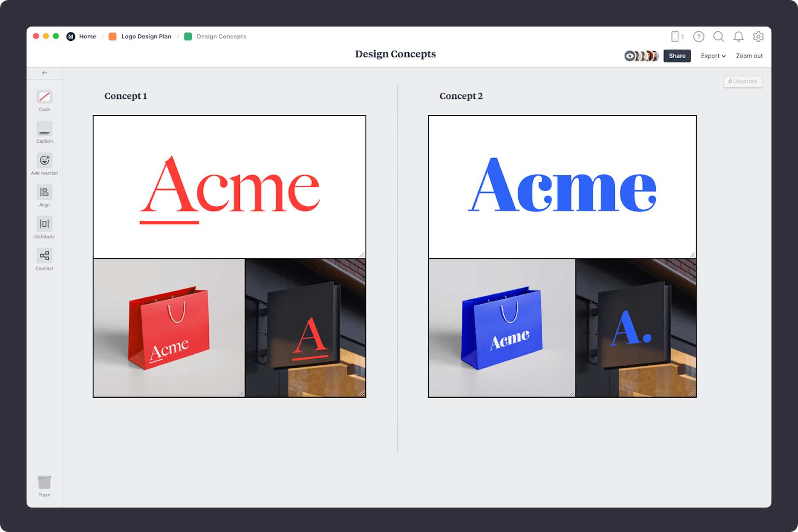Click the mobile device indicator showing 1
Screen dimensions: 798x532
(677, 37)
